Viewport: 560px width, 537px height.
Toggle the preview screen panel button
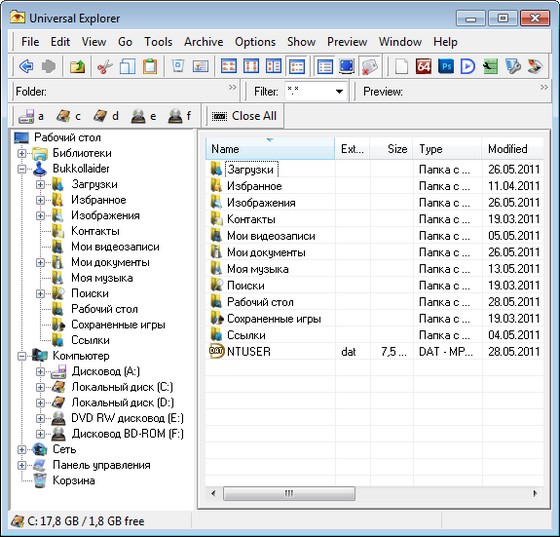346,66
